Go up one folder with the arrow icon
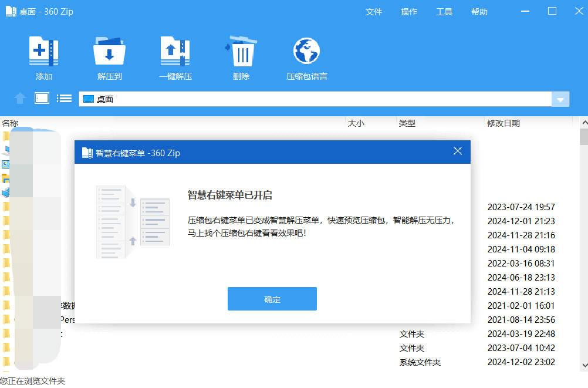 tap(20, 99)
